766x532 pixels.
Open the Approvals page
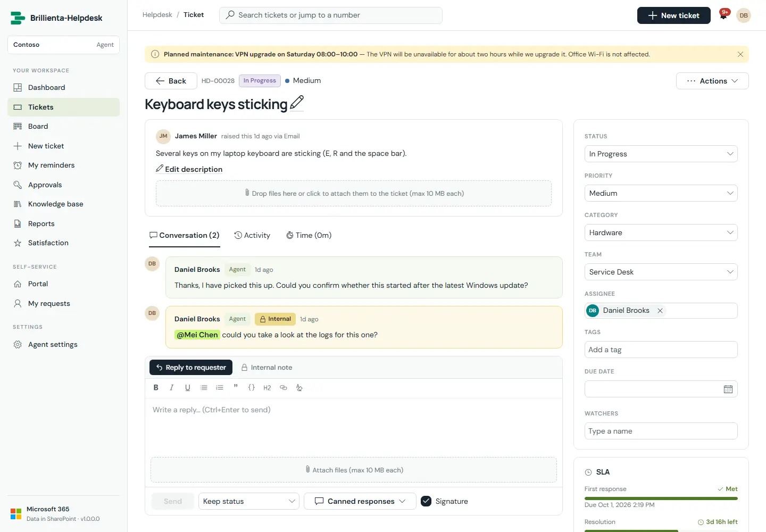pos(63,185)
